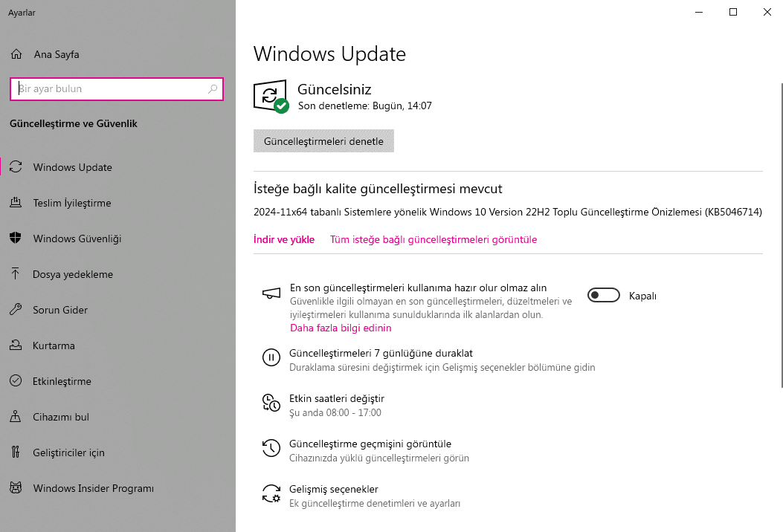This screenshot has width=783, height=532.
Task: Click the clock icon for Etkin saatleri değiştir
Action: (x=271, y=403)
